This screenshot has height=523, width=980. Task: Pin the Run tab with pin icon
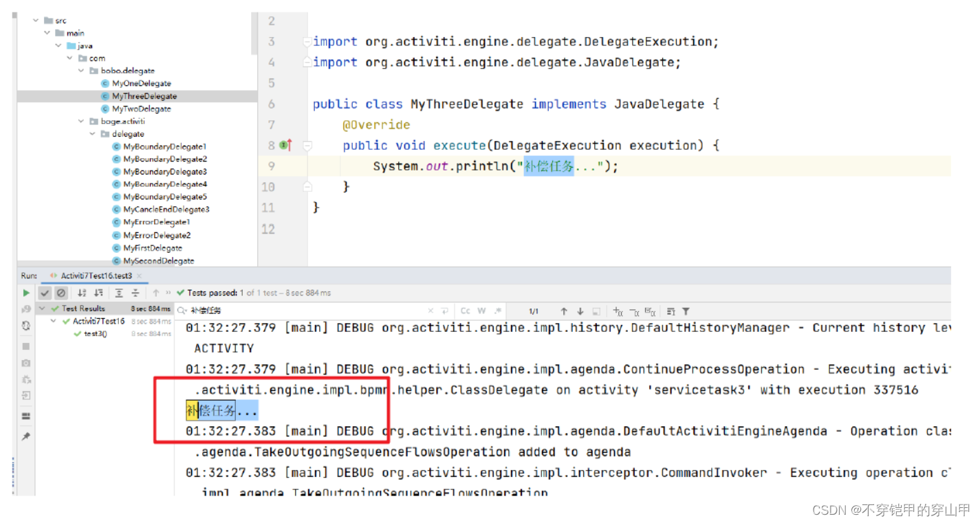point(26,436)
